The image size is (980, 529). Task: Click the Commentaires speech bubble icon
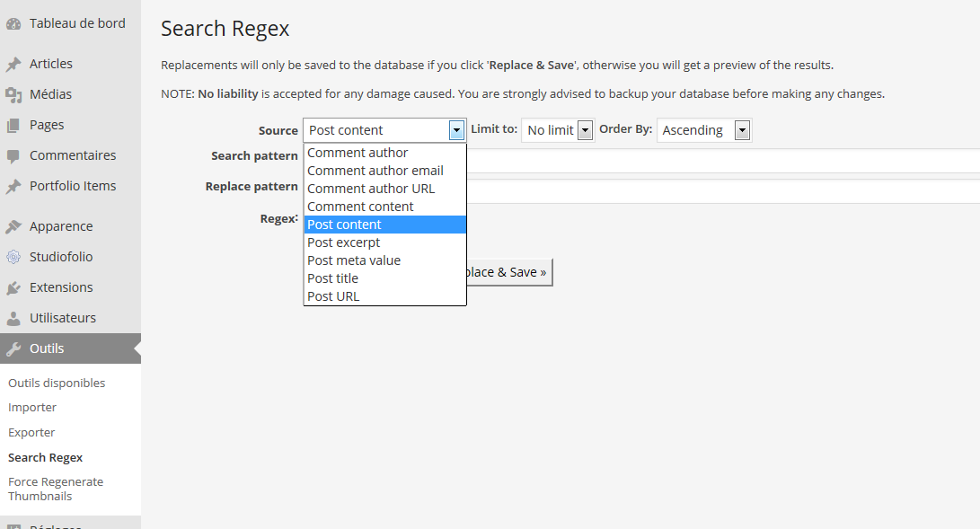click(x=13, y=156)
